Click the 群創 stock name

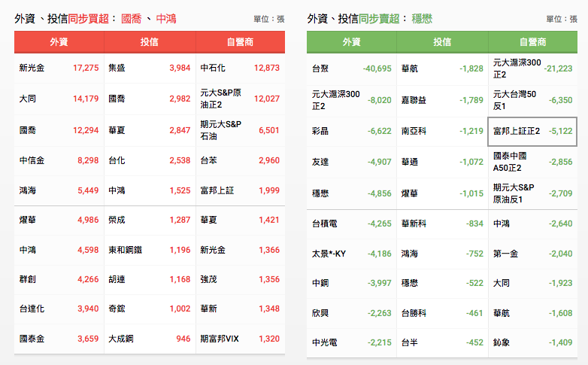(27, 279)
